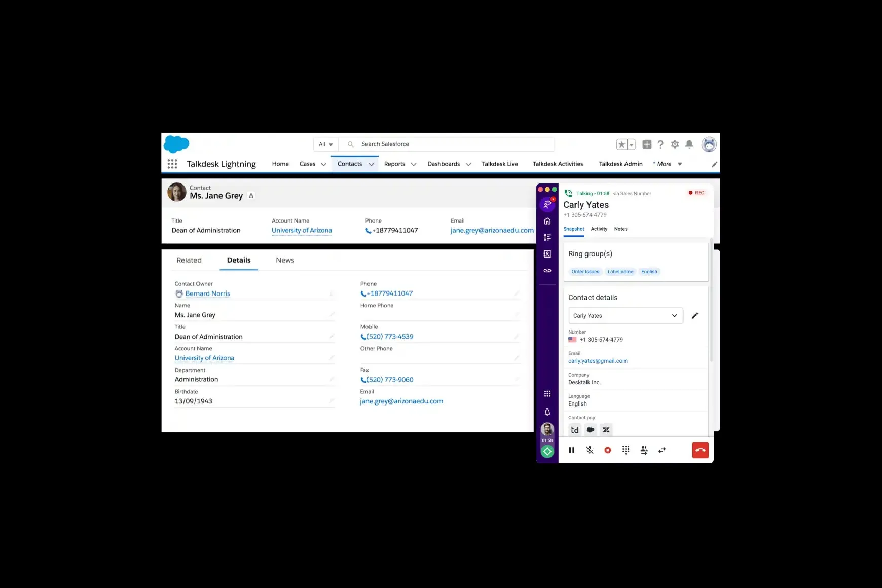This screenshot has height=588, width=882.
Task: Open Salesforce contact pop icon
Action: tap(591, 430)
